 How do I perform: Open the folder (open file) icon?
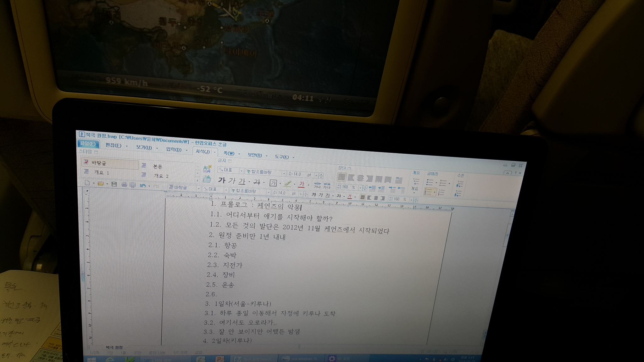[x=101, y=184]
